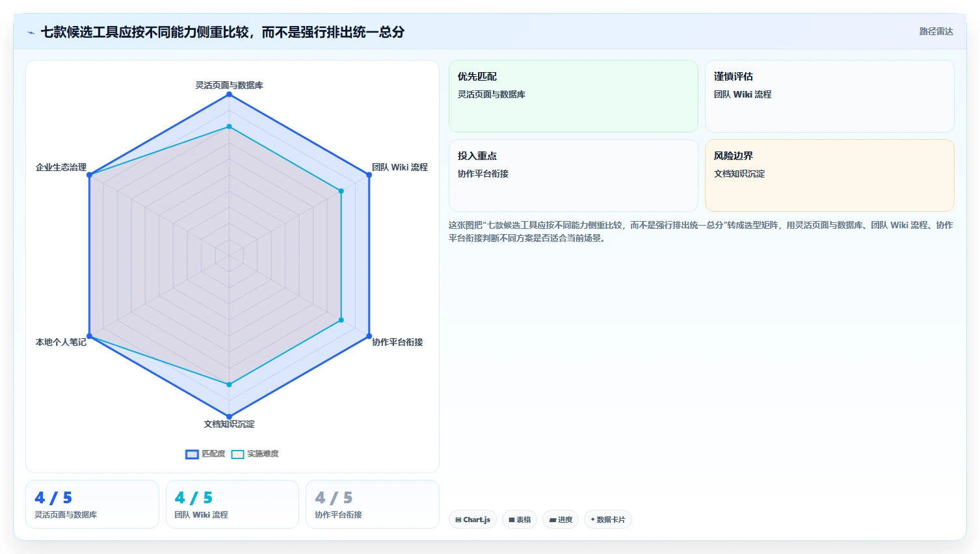The width and height of the screenshot is (980, 554).
Task: Click the 实施难度 legend label
Action: pos(263,454)
